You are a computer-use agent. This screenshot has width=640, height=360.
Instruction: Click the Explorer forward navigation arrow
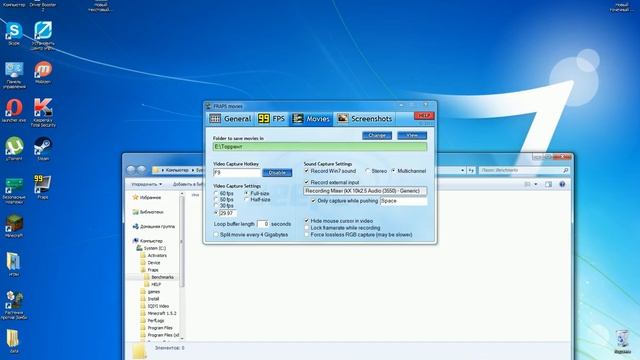point(141,170)
